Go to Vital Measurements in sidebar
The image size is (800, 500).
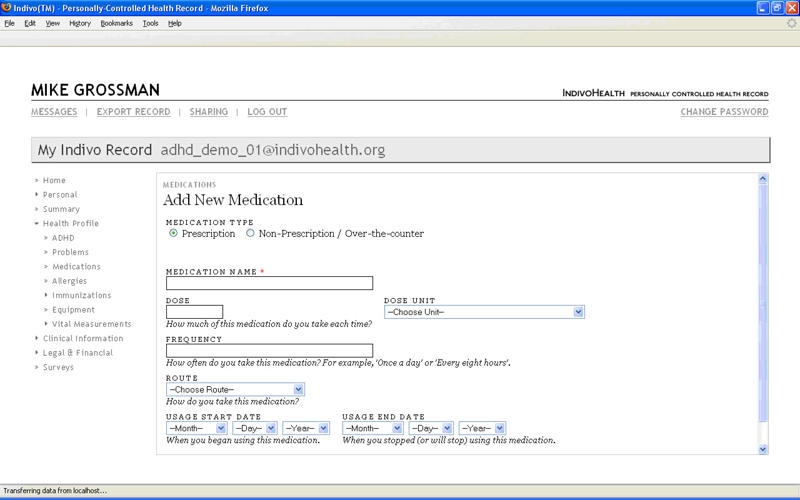tap(91, 324)
